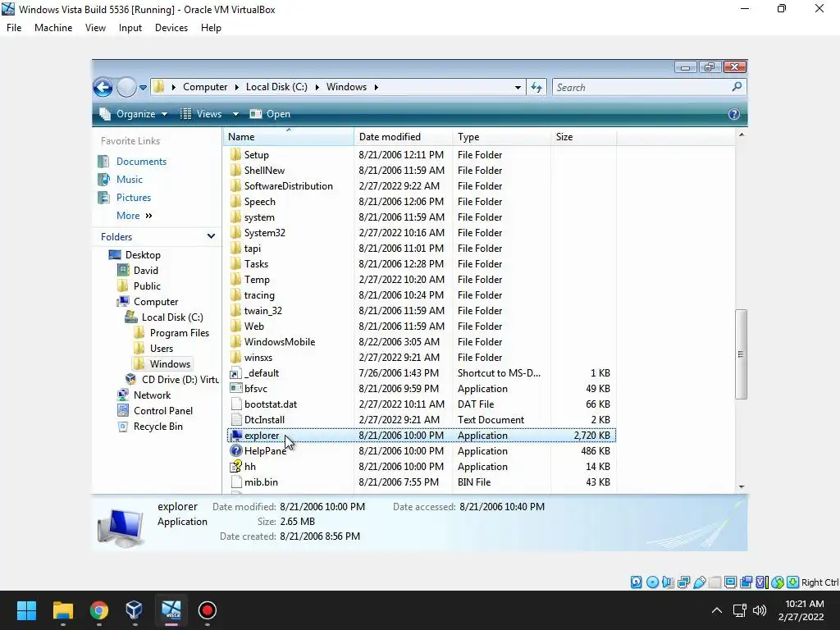Viewport: 840px width, 630px height.
Task: Click the Recycle Bin icon in tree
Action: click(123, 427)
